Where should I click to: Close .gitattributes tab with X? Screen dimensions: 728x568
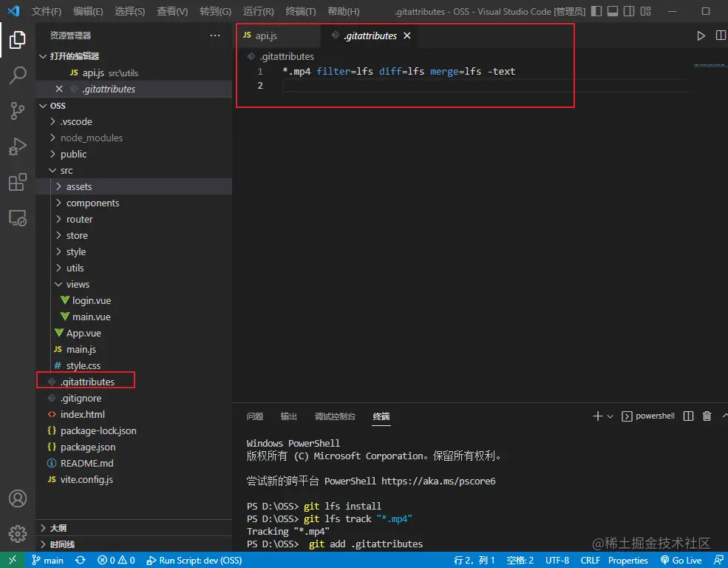point(407,35)
